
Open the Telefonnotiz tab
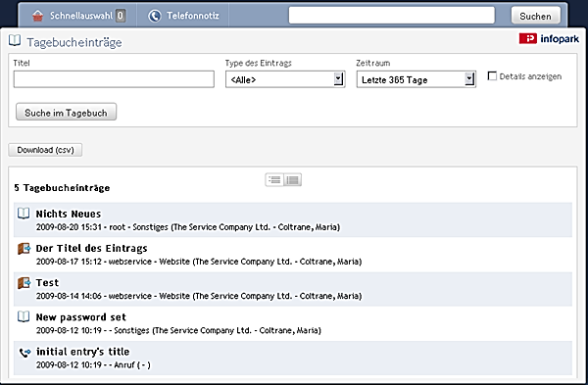(x=183, y=16)
